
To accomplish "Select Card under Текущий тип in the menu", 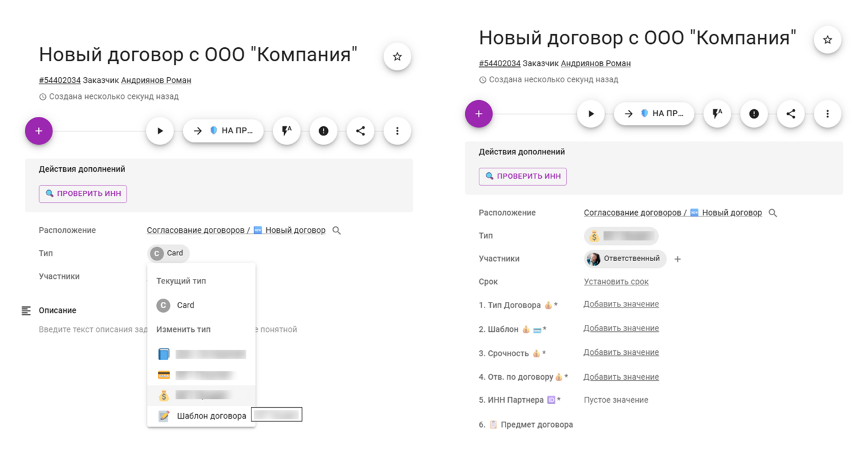I will coord(185,305).
